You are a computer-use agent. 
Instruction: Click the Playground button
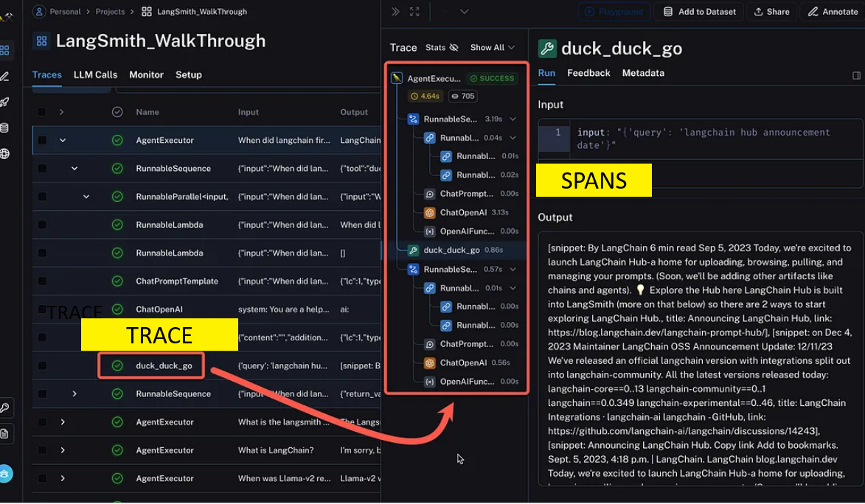pos(614,12)
